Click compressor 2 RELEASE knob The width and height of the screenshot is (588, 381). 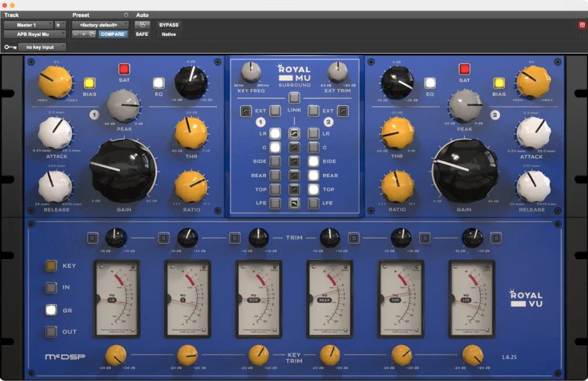pyautogui.click(x=533, y=186)
